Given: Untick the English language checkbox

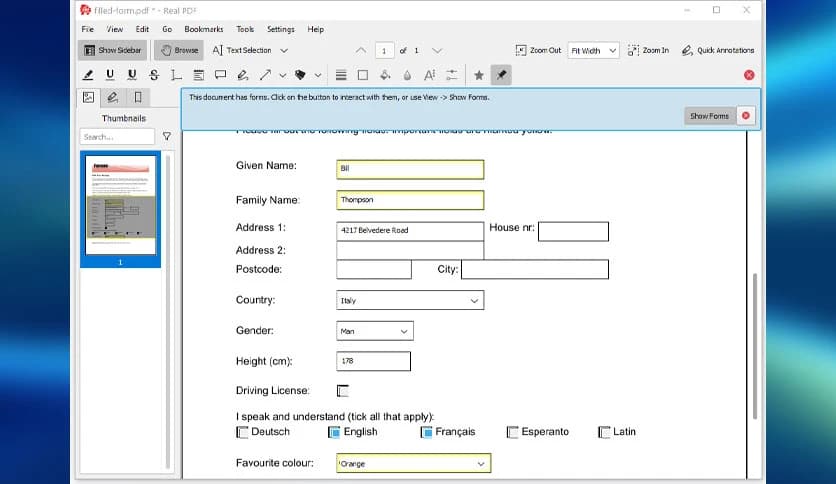Looking at the screenshot, I should [x=334, y=432].
